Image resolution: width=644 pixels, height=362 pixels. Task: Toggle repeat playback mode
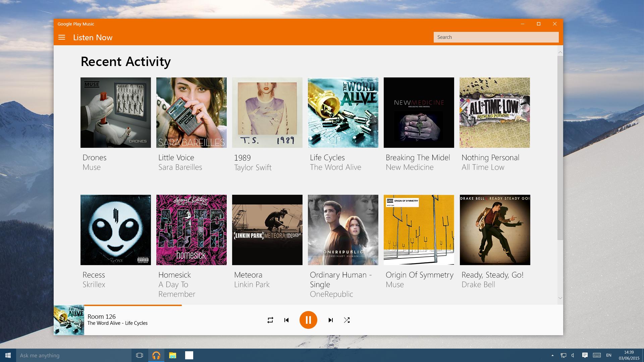tap(270, 320)
